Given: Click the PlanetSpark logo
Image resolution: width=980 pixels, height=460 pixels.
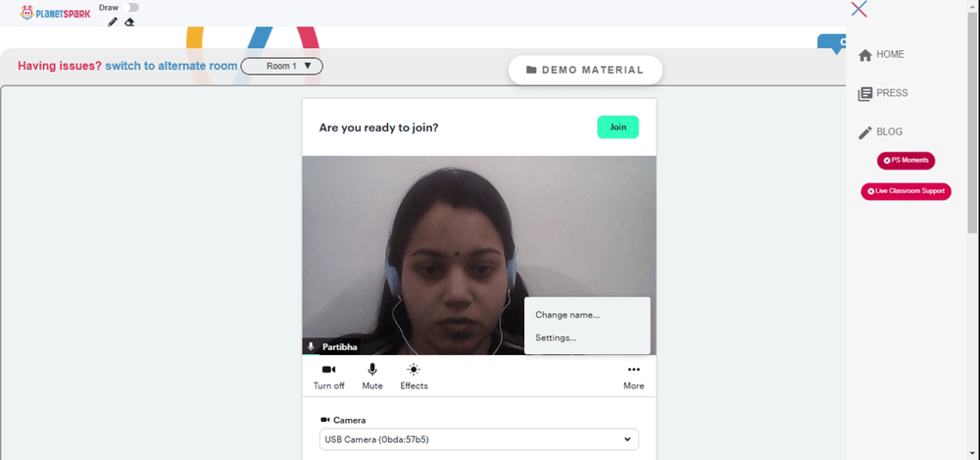Looking at the screenshot, I should (x=55, y=13).
